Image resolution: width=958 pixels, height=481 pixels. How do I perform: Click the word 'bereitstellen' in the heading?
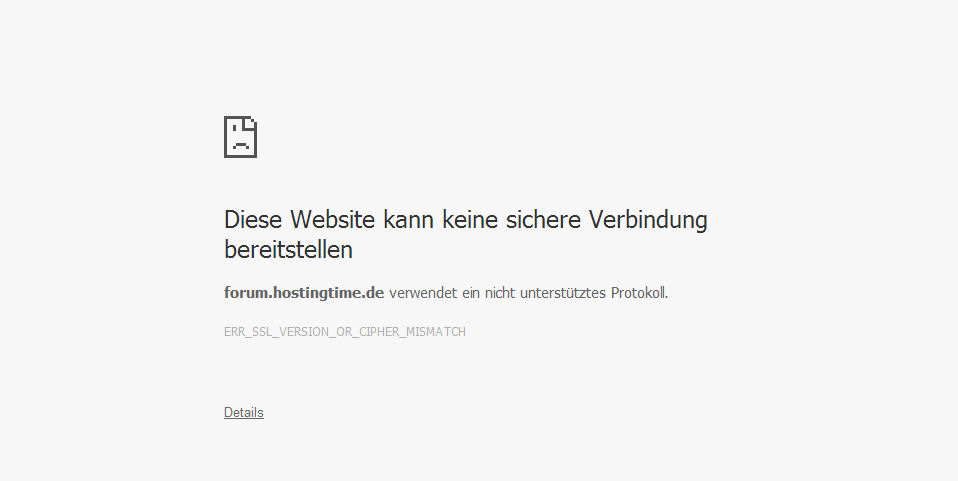click(288, 249)
